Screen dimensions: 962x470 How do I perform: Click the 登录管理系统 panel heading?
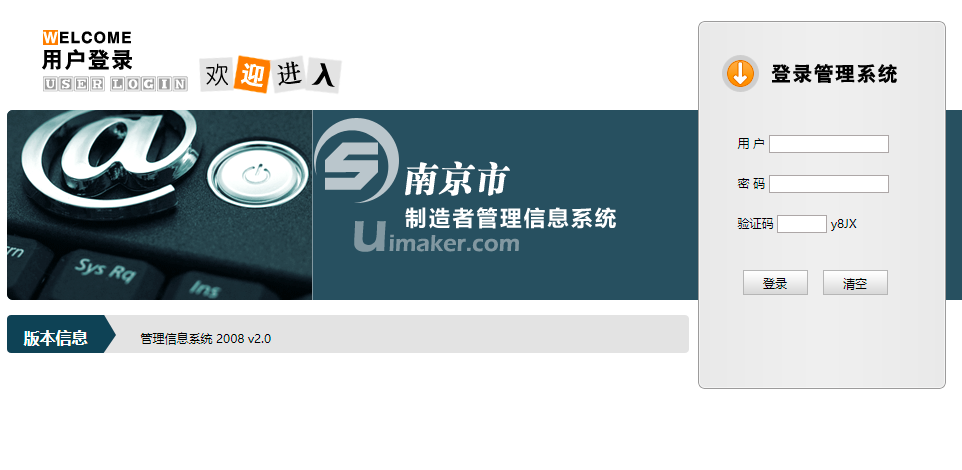834,74
